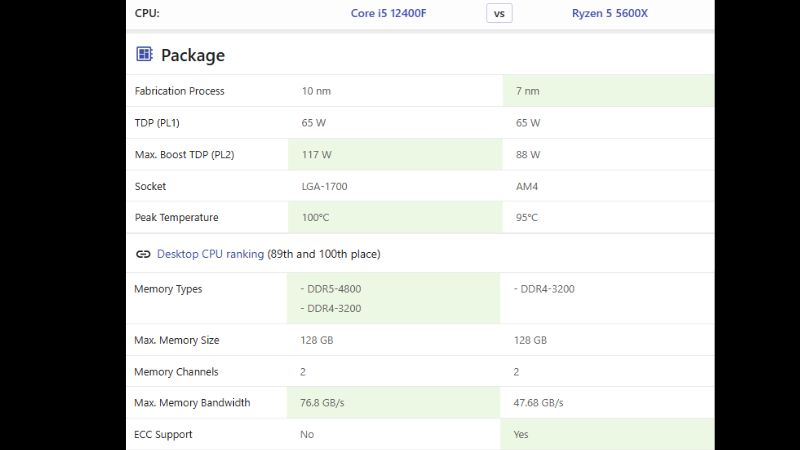
Task: Select the 7 nm value
Action: 528,91
